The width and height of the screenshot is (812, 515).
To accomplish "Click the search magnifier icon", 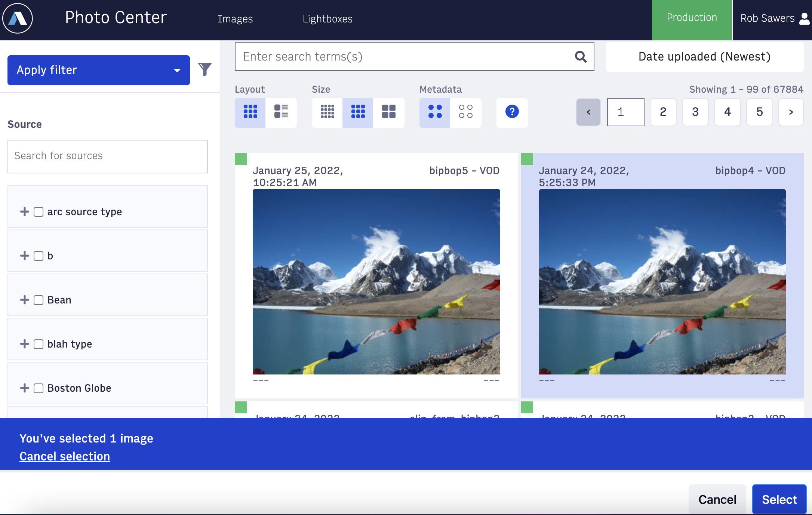I will point(581,57).
